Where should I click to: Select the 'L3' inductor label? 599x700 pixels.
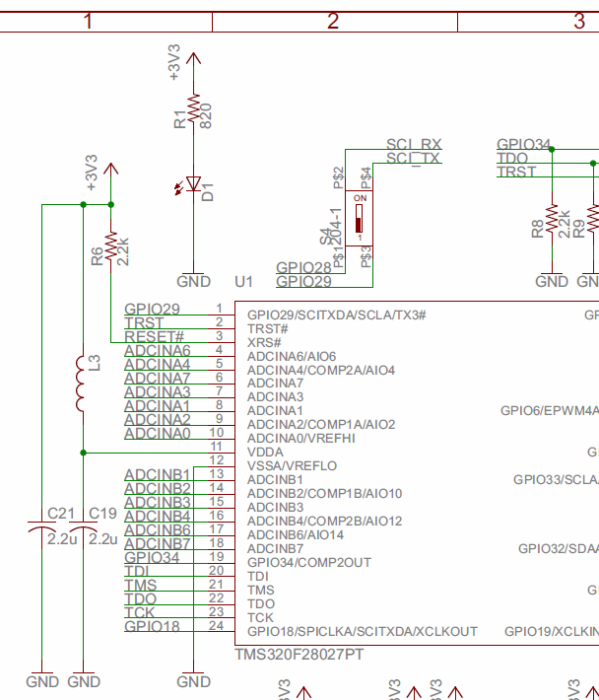click(95, 363)
